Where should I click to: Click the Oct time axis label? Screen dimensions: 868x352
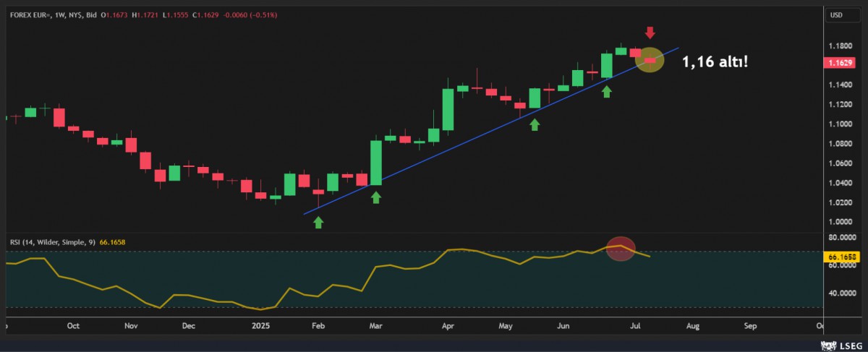click(x=72, y=326)
